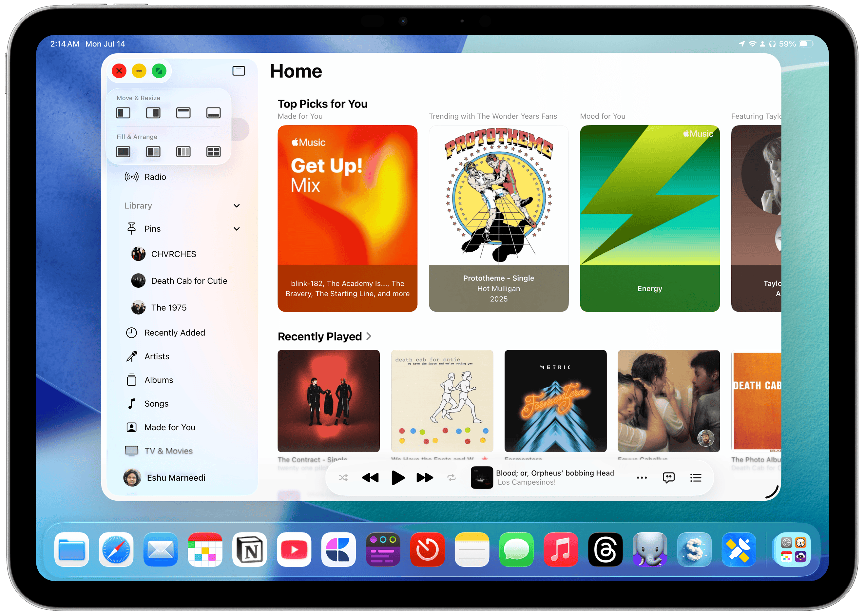Viewport: 865px width, 616px height.
Task: Open the Recently Played section link
Action: coord(325,337)
